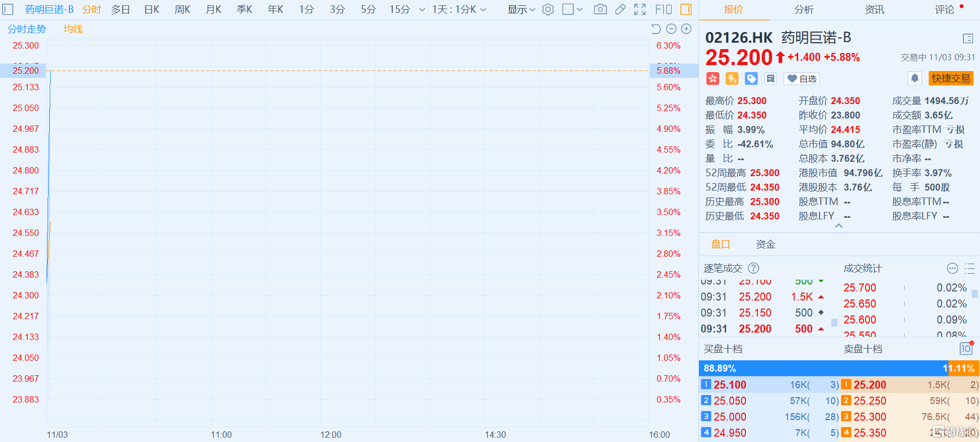Open the 1天:1分K period dropdown
The image size is (980, 442).
(x=459, y=10)
